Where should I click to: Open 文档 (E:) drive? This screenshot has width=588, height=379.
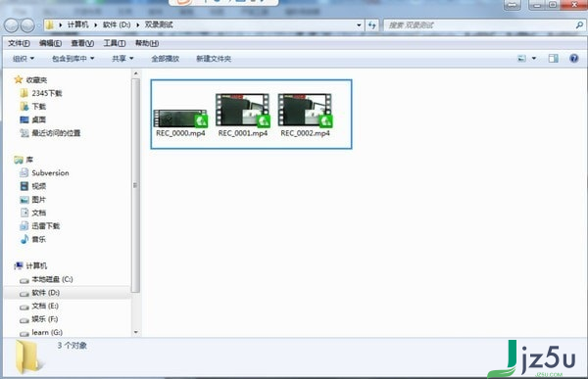39,306
